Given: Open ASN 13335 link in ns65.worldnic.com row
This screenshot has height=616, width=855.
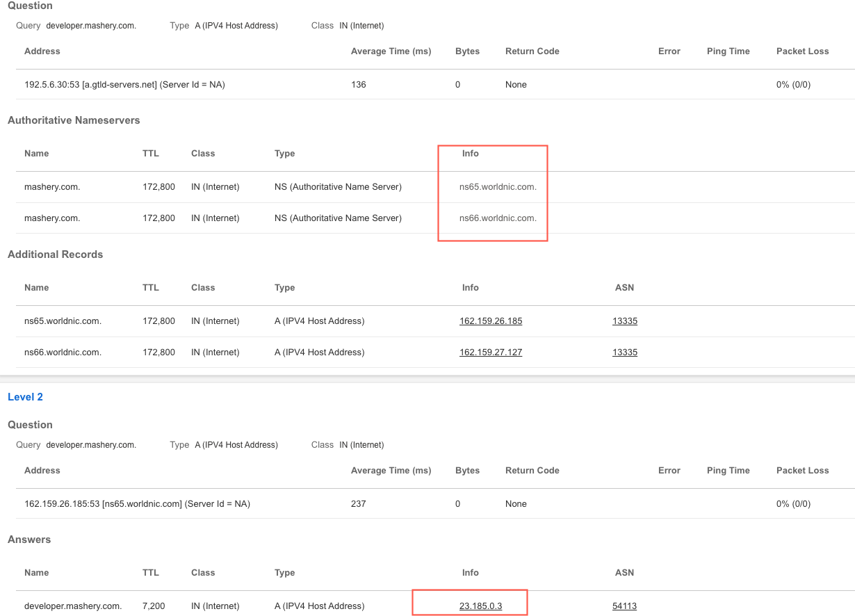Looking at the screenshot, I should [x=625, y=321].
